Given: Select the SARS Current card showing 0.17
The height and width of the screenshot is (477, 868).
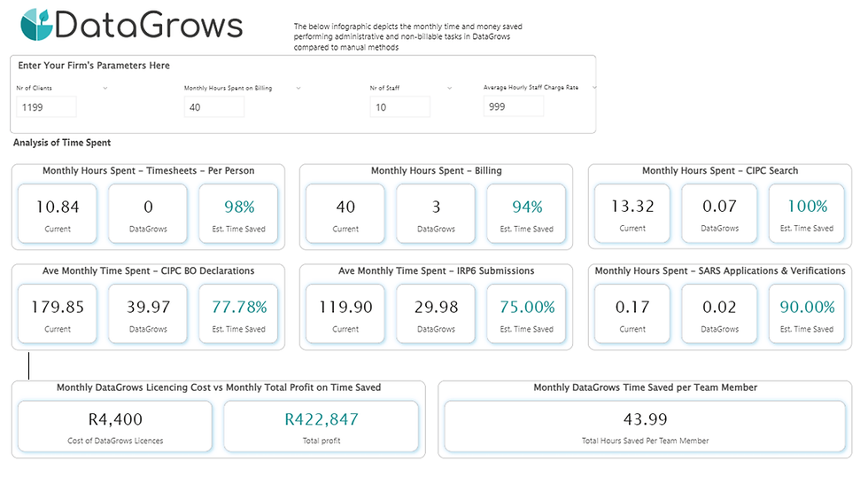Looking at the screenshot, I should pyautogui.click(x=632, y=314).
